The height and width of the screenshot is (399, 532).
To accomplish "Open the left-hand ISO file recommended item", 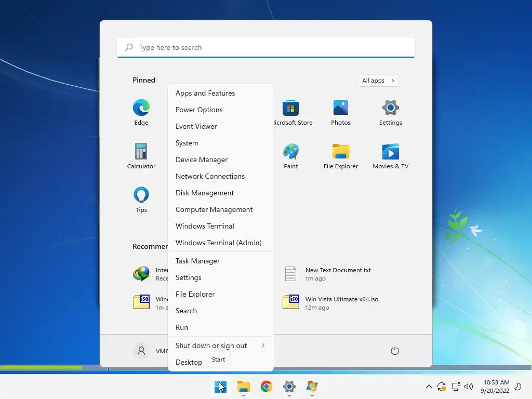I will (x=141, y=302).
